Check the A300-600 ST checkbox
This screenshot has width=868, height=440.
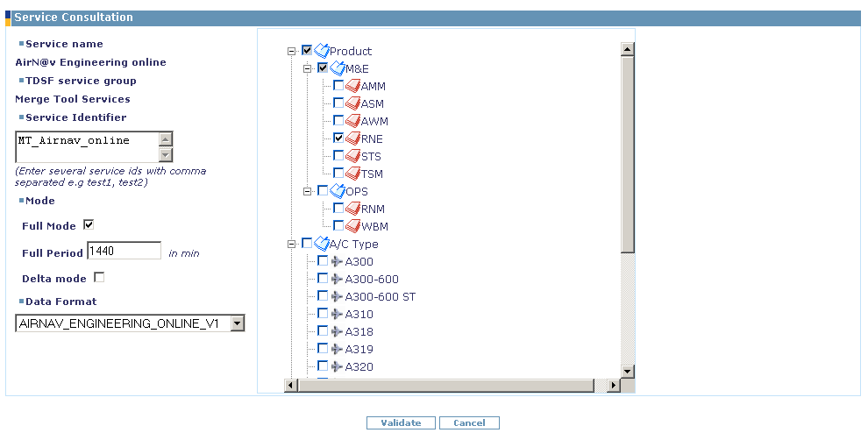point(323,295)
